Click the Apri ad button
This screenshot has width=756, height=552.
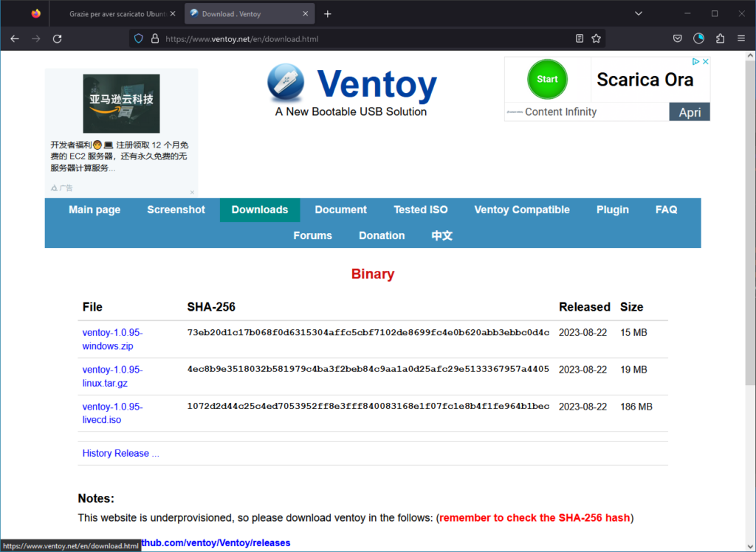tap(690, 112)
